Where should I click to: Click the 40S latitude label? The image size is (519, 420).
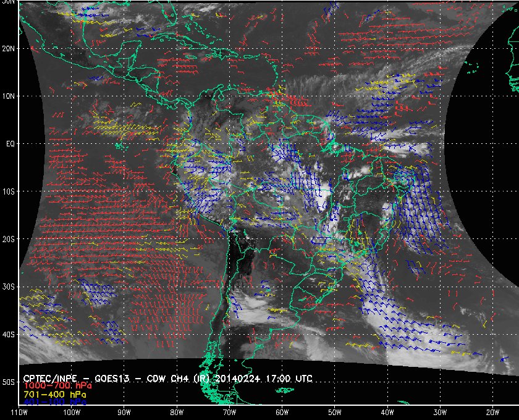click(x=8, y=335)
